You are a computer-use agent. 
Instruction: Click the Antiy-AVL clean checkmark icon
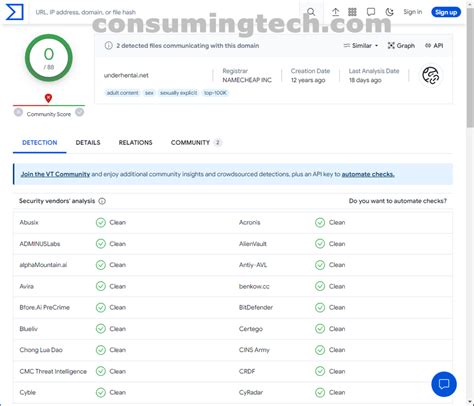pyautogui.click(x=320, y=265)
